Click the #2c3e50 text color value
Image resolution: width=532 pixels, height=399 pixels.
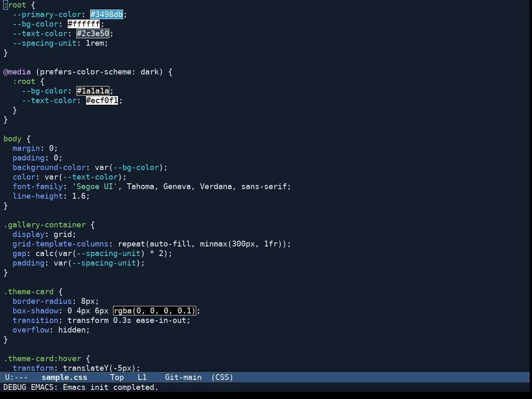tap(93, 34)
